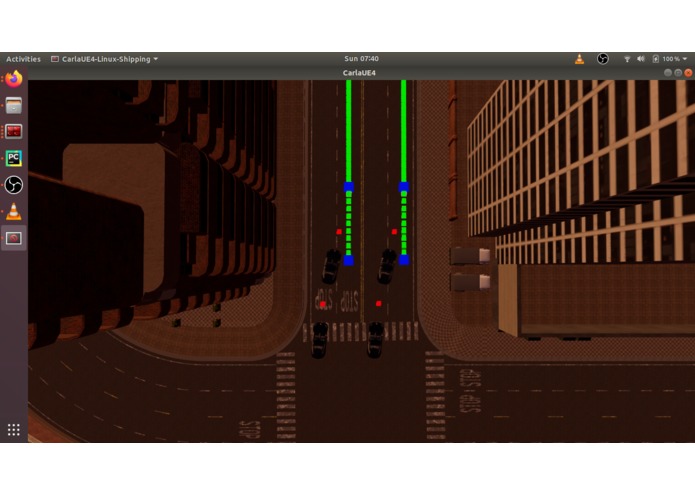The image size is (695, 494).
Task: Open the clock calendar showing Sun 07:40
Action: point(361,58)
